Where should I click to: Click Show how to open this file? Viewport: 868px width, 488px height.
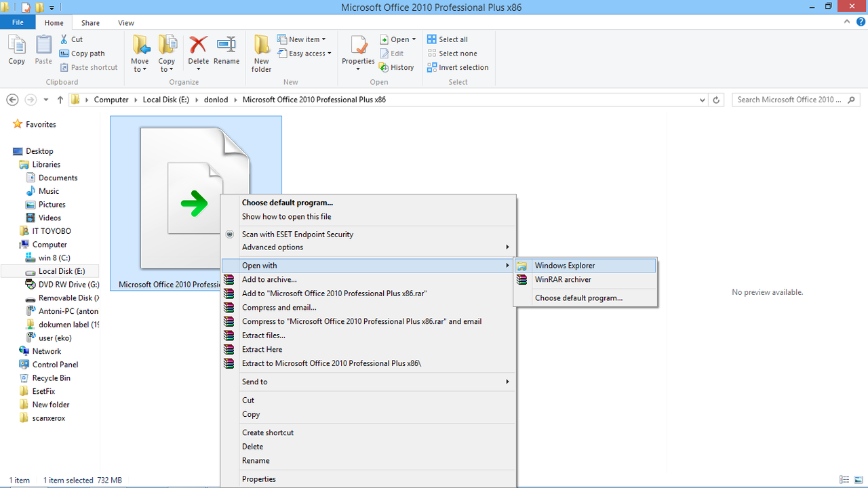coord(369,217)
